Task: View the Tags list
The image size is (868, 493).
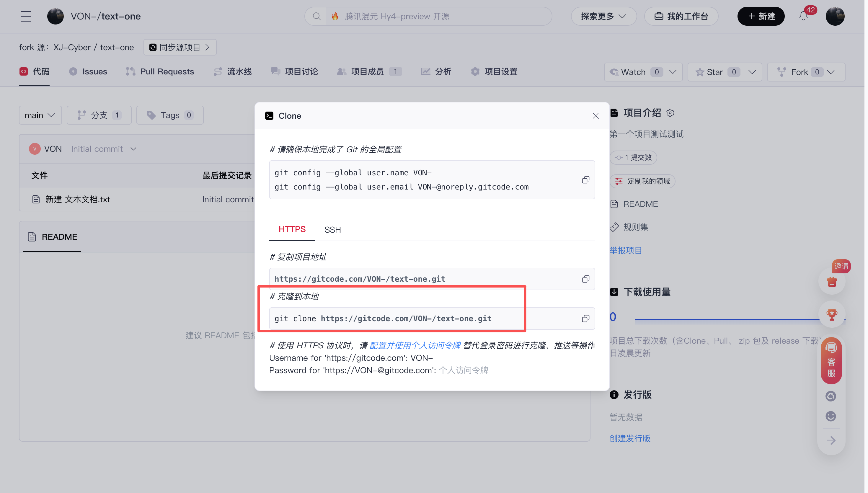Action: pyautogui.click(x=169, y=115)
